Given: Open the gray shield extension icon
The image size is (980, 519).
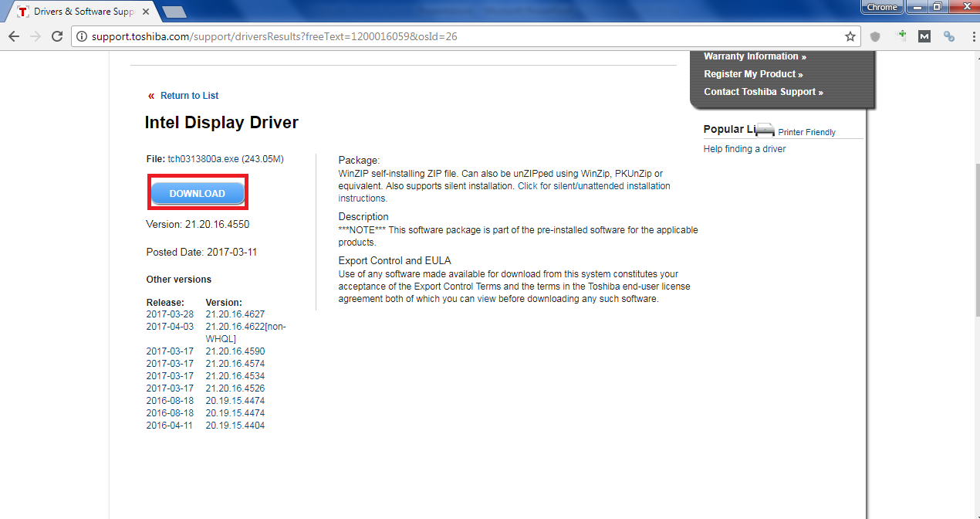Looking at the screenshot, I should 875,36.
